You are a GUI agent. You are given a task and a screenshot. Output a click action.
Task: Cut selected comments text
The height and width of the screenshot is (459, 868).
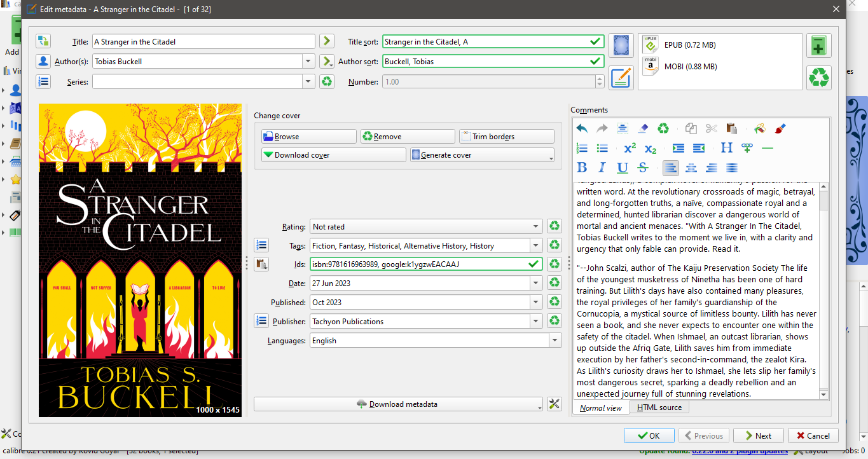coord(712,128)
